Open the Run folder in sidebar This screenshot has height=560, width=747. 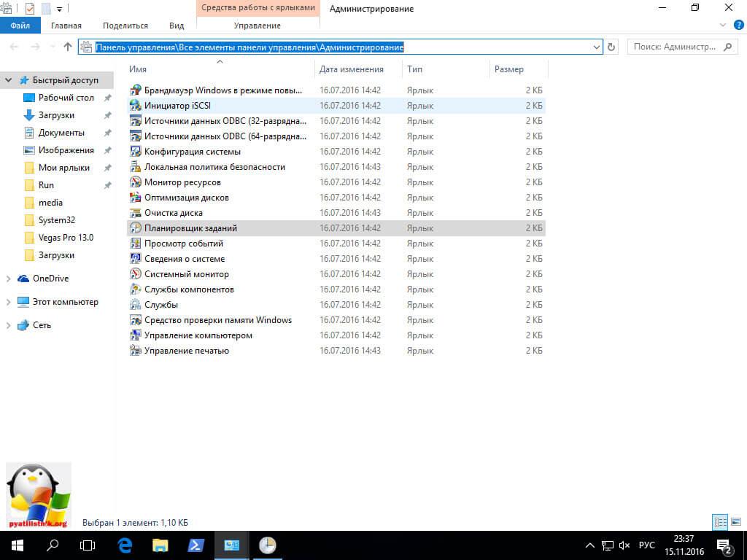coord(46,185)
